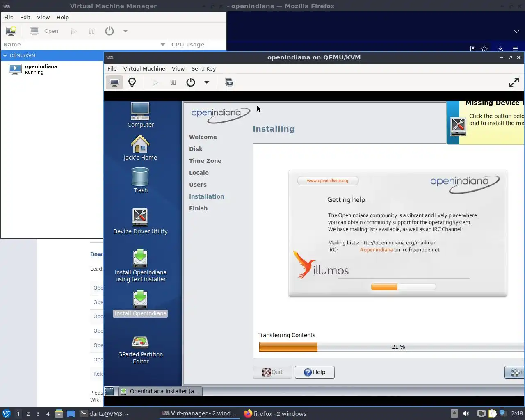Viewport: 525px width, 420px height.
Task: Pause VM from Virtual Machine Manager toolbar
Action: click(x=92, y=31)
